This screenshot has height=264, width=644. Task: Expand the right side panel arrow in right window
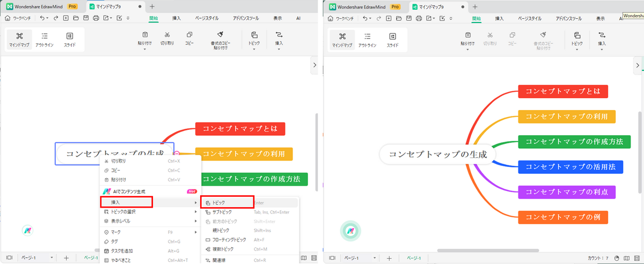[638, 65]
